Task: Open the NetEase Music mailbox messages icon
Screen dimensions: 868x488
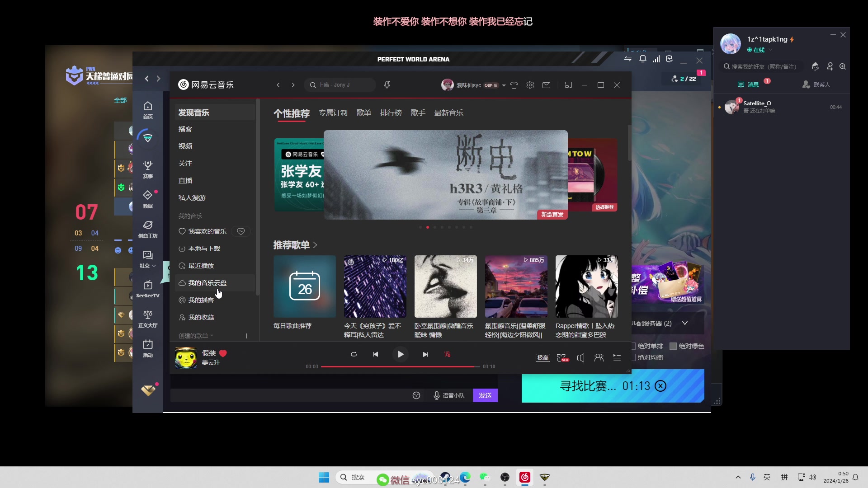Action: point(547,85)
